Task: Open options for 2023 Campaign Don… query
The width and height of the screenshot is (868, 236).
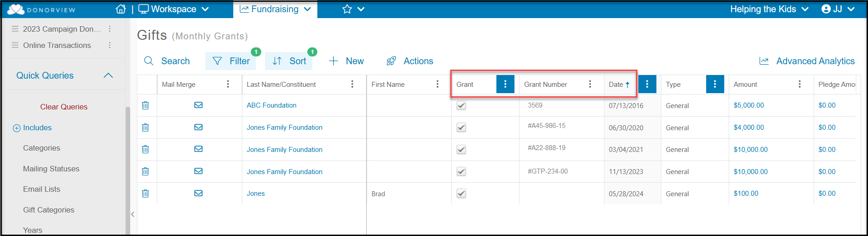Action: click(x=110, y=29)
